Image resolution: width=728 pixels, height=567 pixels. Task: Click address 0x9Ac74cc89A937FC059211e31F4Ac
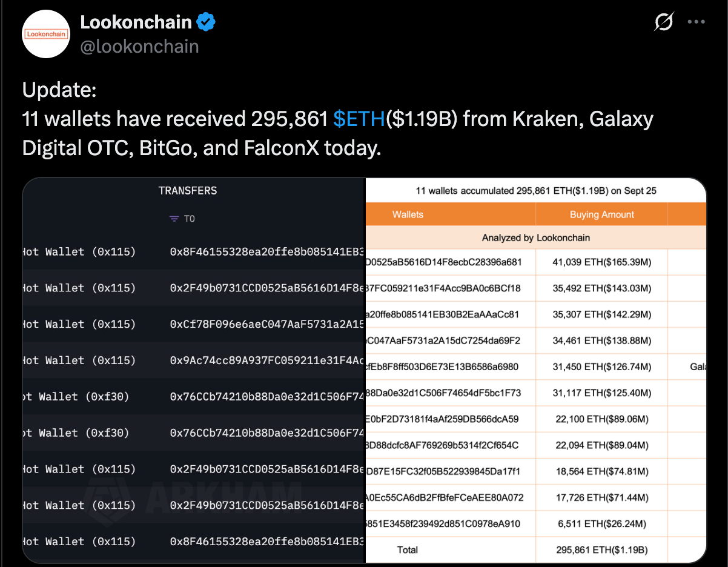[266, 360]
